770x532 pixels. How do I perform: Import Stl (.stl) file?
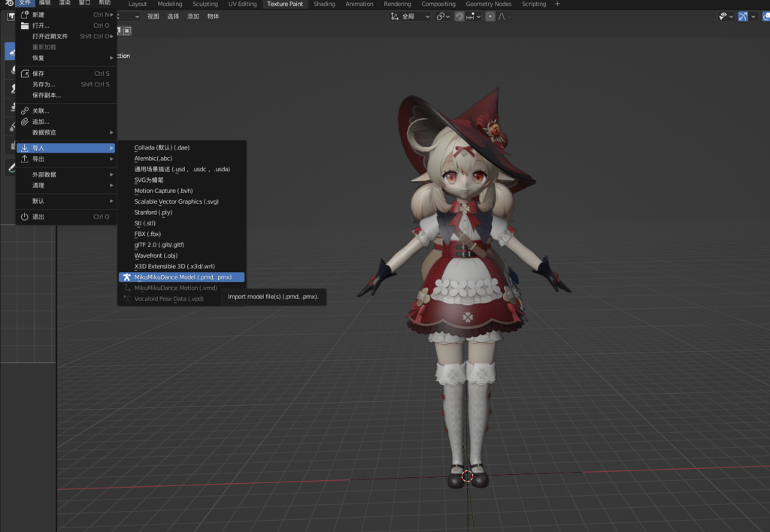coord(182,223)
